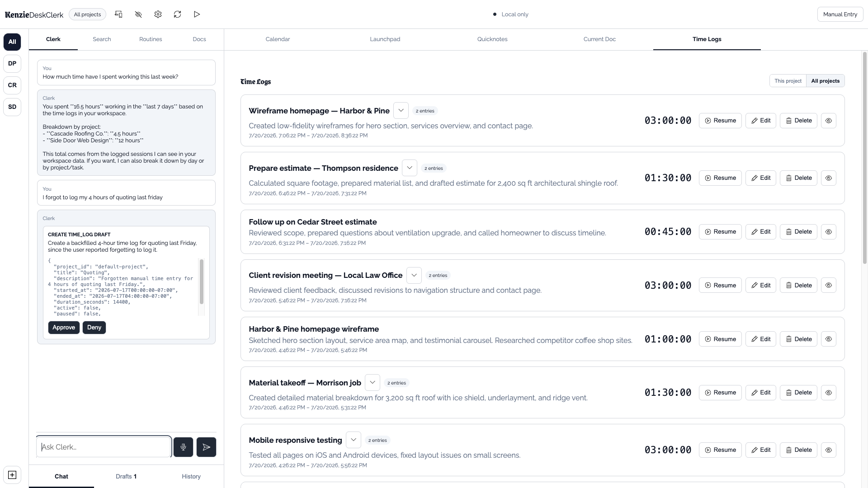Toggle visibility eye for Wireframe homepage log
868x488 pixels.
coord(829,121)
